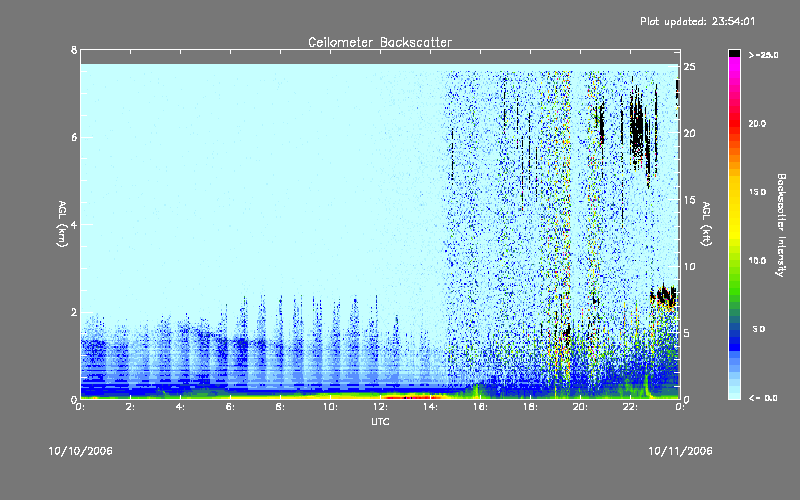800x500 pixels.
Task: Select the "2:" hour tick on UTC axis
Action: pyautogui.click(x=131, y=407)
